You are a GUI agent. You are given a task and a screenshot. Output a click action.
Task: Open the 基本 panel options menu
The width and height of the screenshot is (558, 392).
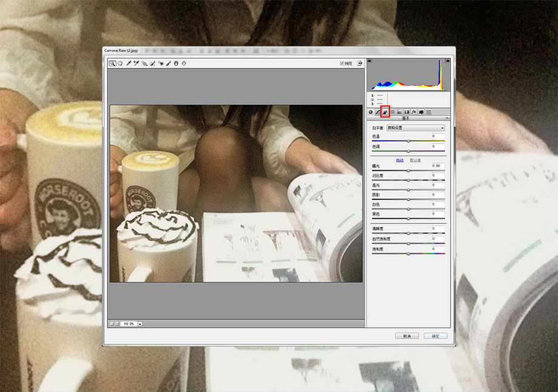pos(448,118)
